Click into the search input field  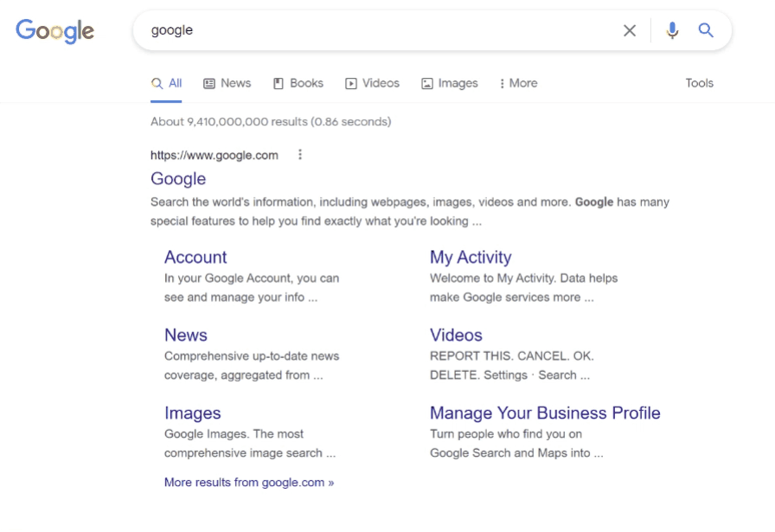coord(381,30)
